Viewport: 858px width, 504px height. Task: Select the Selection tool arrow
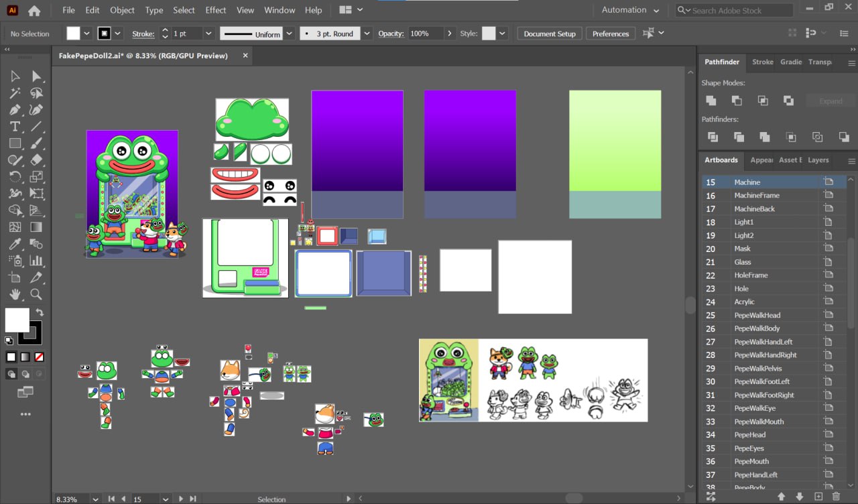click(x=15, y=76)
